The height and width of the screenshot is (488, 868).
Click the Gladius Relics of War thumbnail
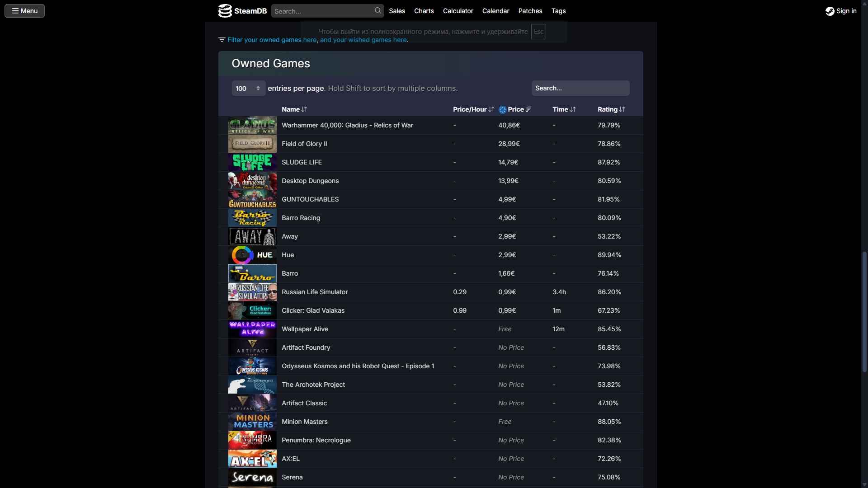pos(252,125)
